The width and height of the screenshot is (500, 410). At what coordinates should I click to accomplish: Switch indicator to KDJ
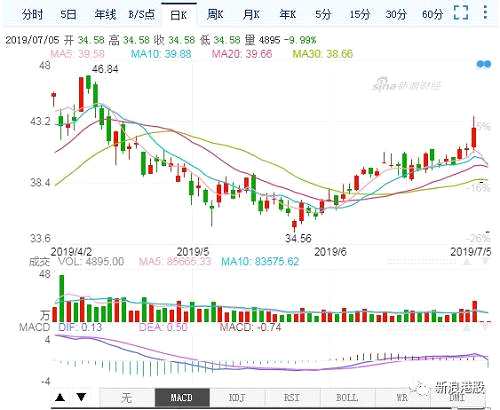point(237,398)
